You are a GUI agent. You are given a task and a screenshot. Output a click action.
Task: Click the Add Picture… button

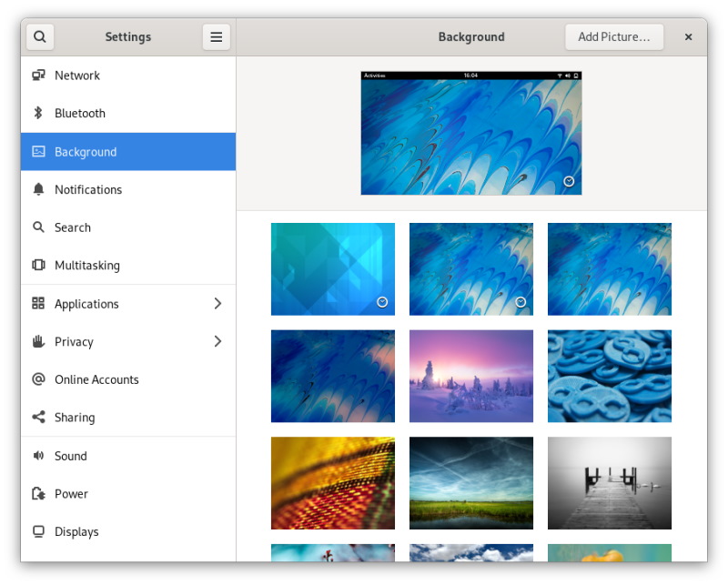click(x=614, y=37)
